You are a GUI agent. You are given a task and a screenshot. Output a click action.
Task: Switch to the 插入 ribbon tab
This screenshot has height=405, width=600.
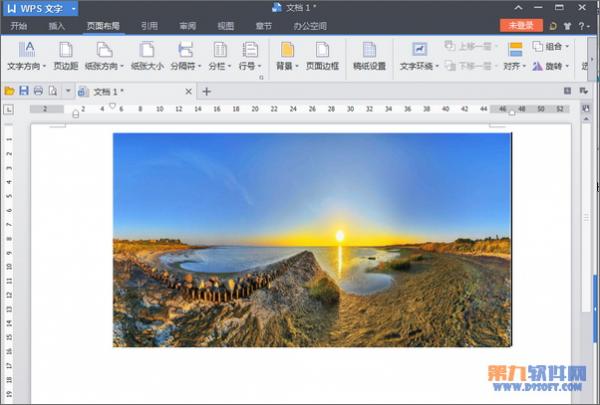pyautogui.click(x=57, y=26)
